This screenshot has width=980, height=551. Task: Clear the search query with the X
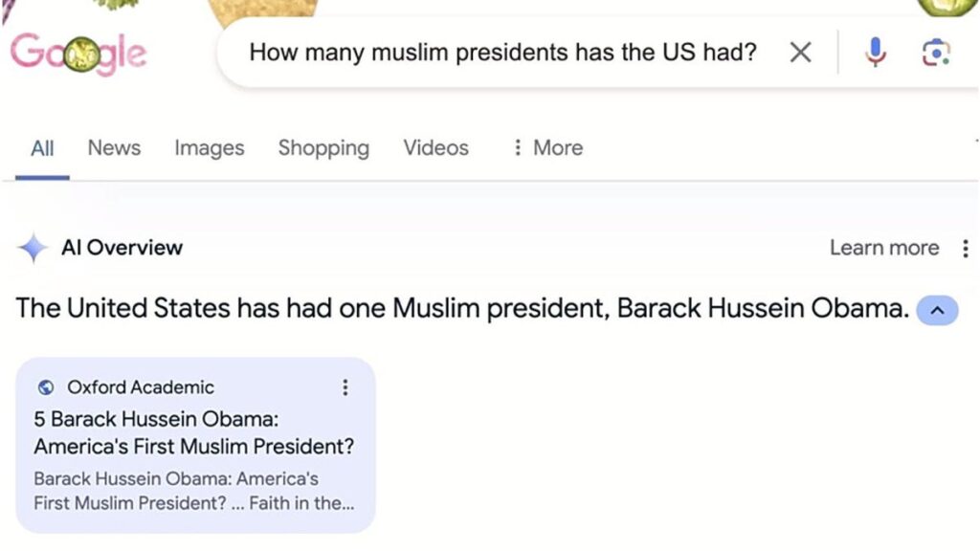pos(800,53)
